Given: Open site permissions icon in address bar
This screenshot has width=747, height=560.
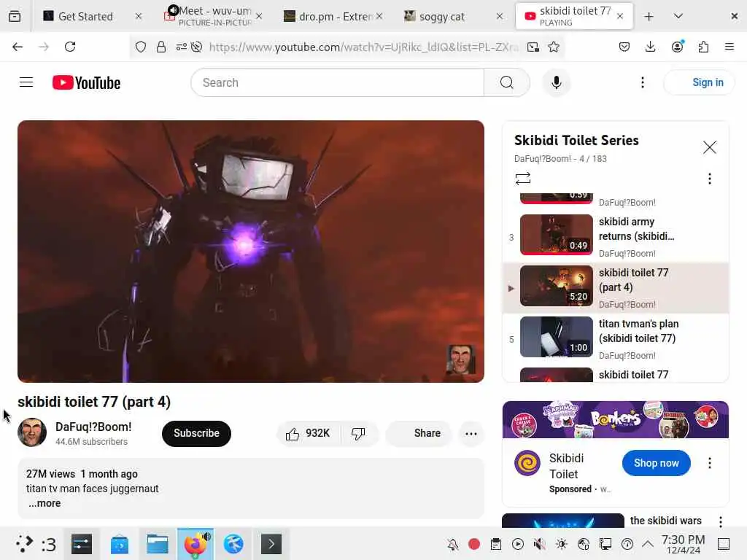Looking at the screenshot, I should click(181, 47).
